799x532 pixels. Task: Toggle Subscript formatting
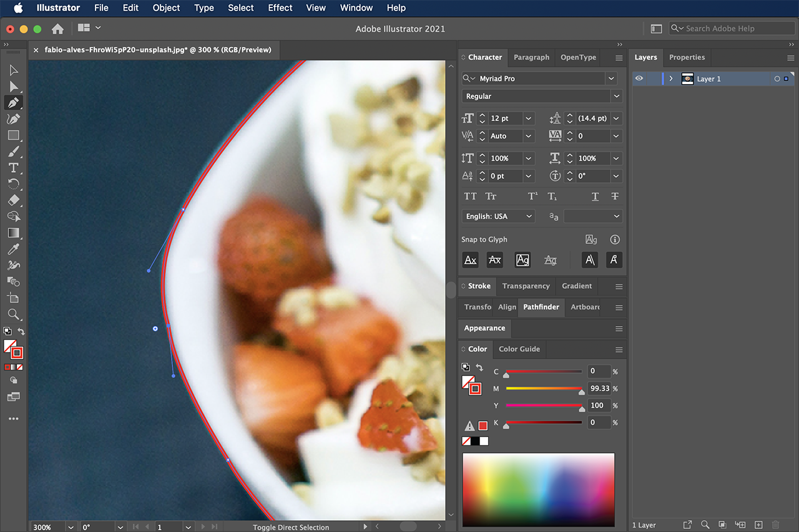pos(552,196)
